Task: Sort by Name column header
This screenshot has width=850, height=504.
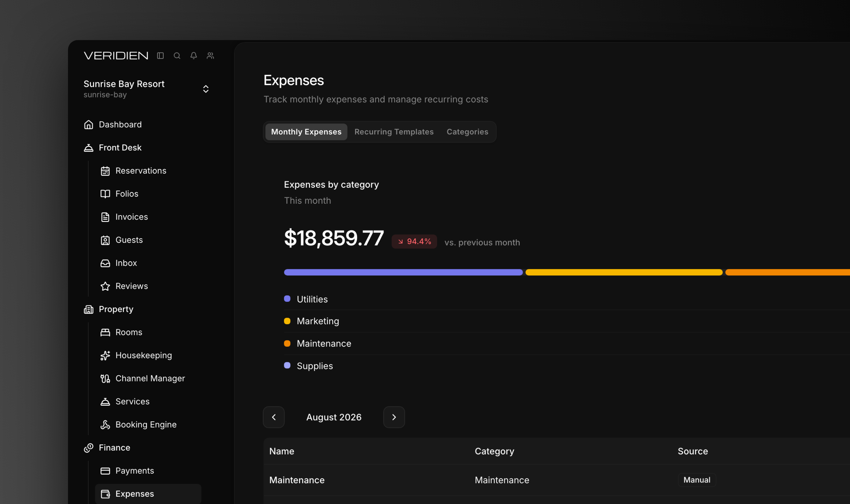Action: click(281, 451)
